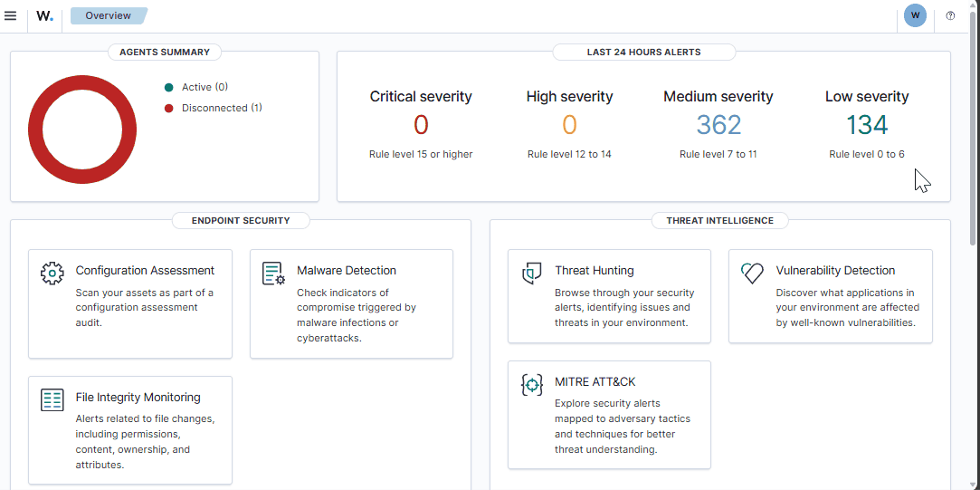Open Configuration Assessment module title
The width and height of the screenshot is (980, 490).
(145, 270)
